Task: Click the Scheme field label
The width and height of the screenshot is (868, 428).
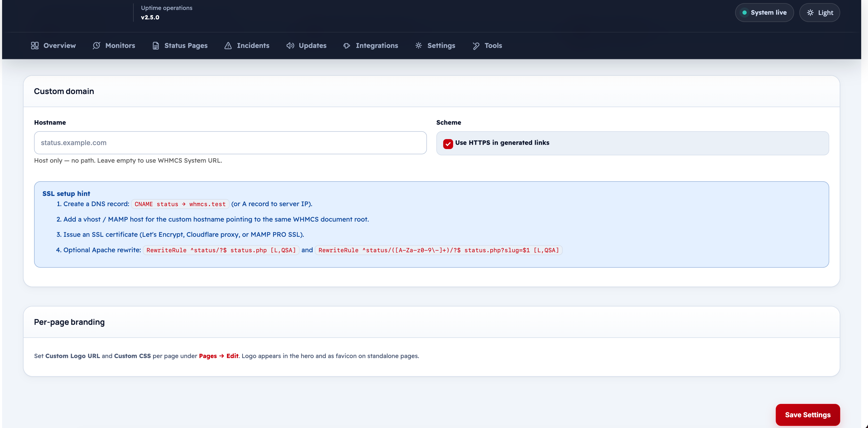Action: [x=448, y=123]
